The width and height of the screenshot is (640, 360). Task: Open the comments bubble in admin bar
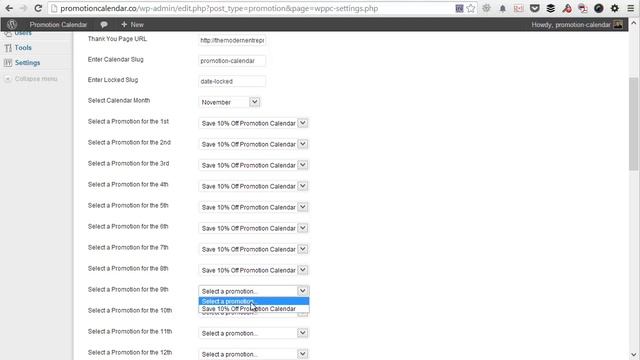point(104,24)
